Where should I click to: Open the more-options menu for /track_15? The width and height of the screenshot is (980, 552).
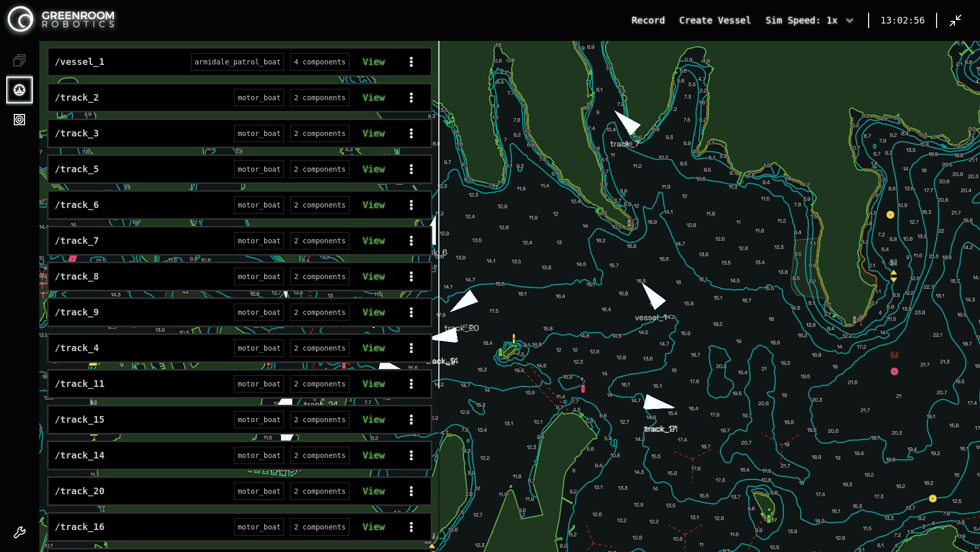pyautogui.click(x=411, y=420)
